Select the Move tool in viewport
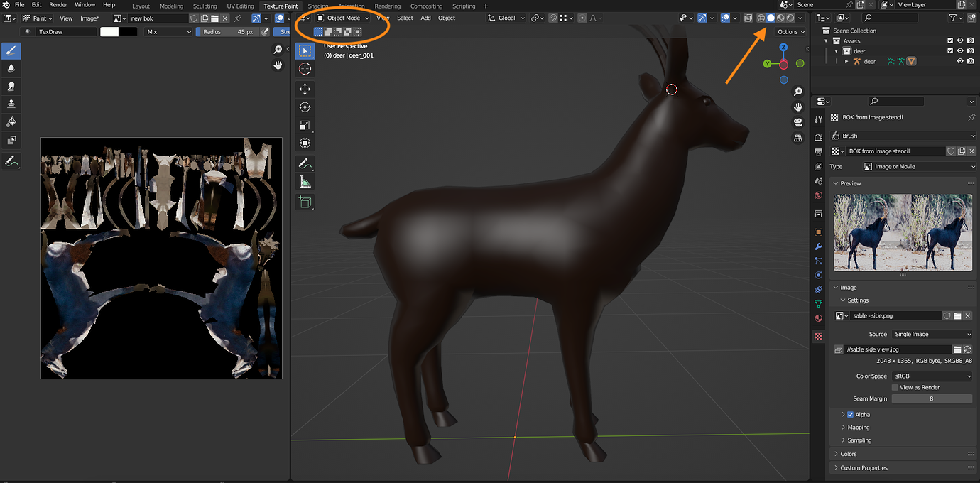Viewport: 980px width, 483px height. pos(305,89)
